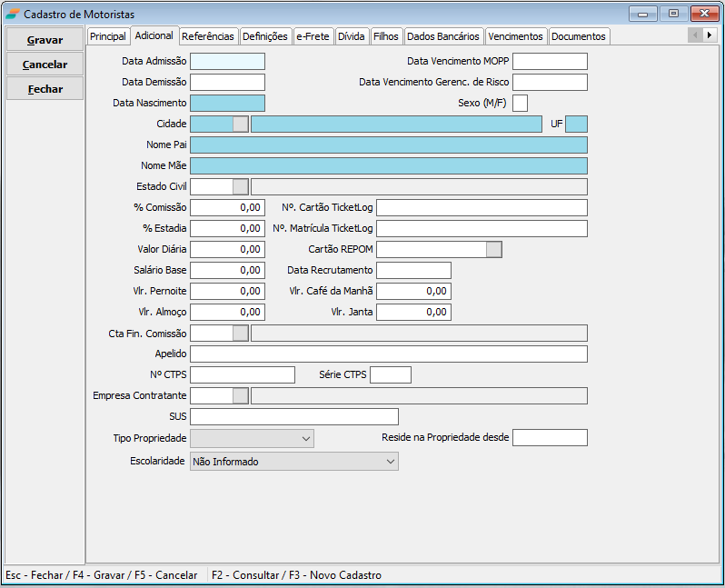Image resolution: width=725 pixels, height=588 pixels.
Task: Focus the Data Admissão input field
Action: 227,62
